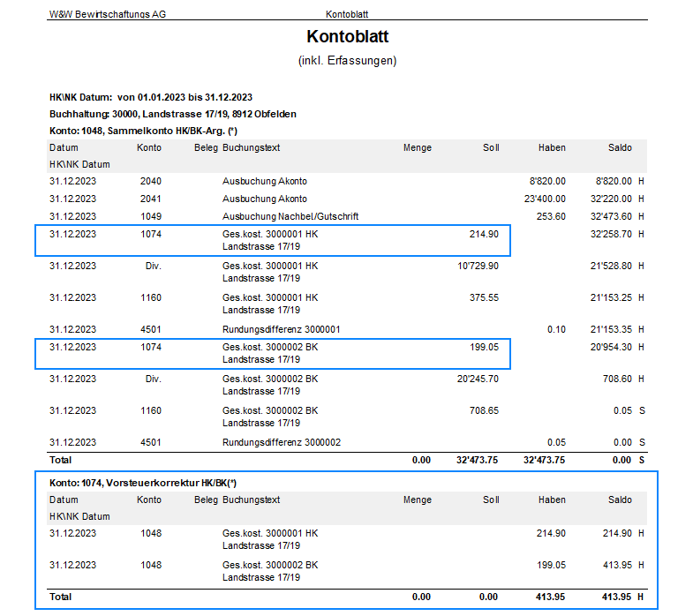Select the Haben amount 253.60
693x616 pixels.
pos(551,216)
